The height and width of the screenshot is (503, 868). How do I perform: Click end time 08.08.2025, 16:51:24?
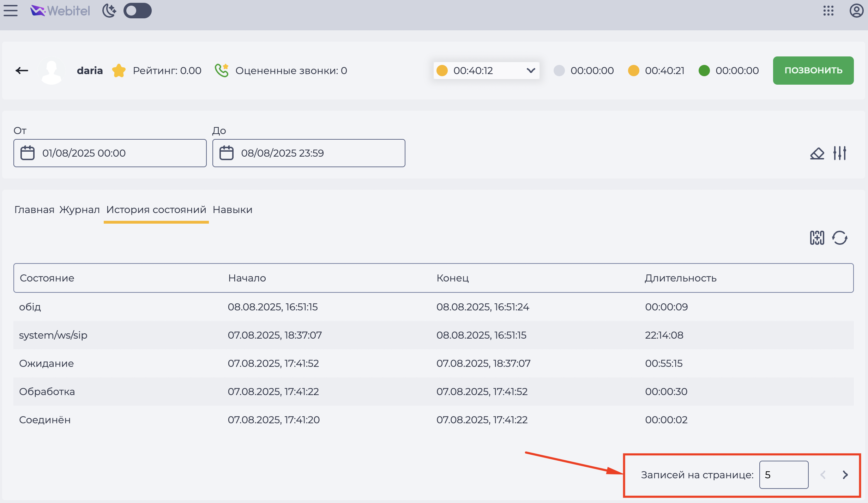point(483,307)
